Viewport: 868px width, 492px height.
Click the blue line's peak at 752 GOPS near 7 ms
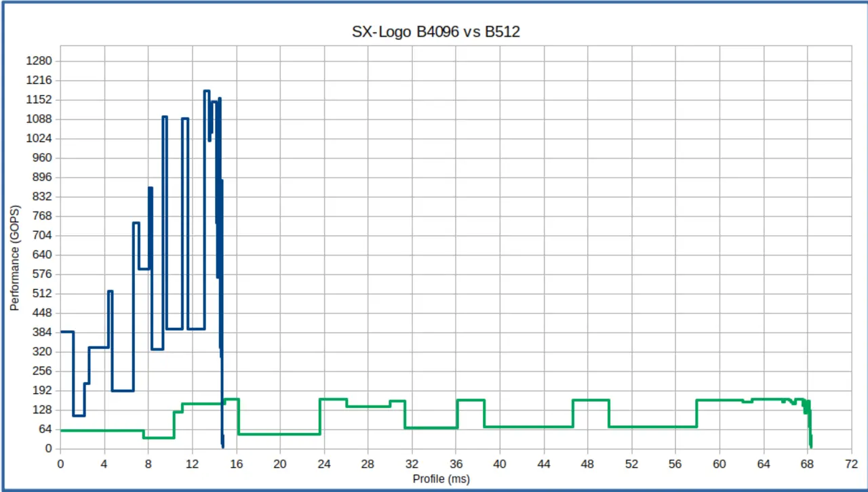136,223
